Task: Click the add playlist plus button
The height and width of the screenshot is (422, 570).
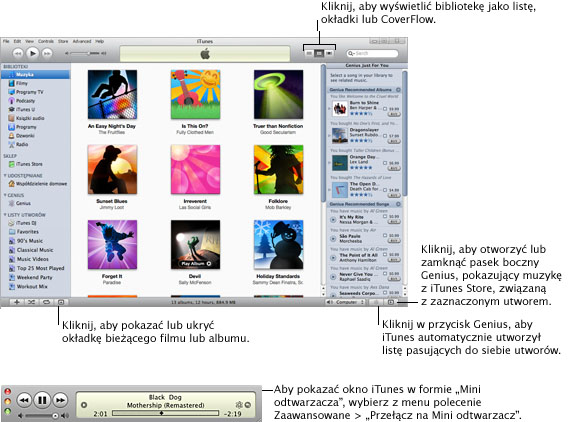Action: tap(17, 302)
